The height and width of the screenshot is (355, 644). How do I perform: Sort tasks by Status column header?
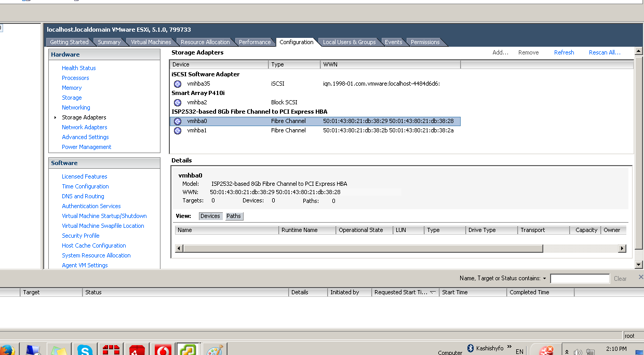(x=185, y=292)
